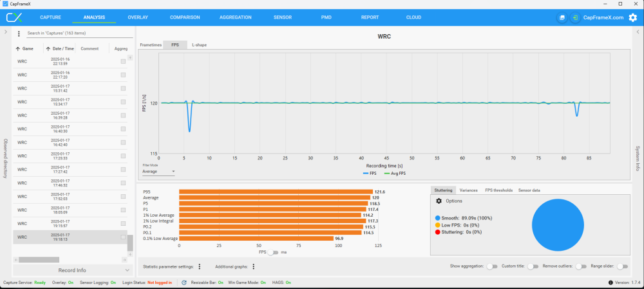644x289 pixels.
Task: Select the Frametimes graph tab
Action: [x=151, y=45]
